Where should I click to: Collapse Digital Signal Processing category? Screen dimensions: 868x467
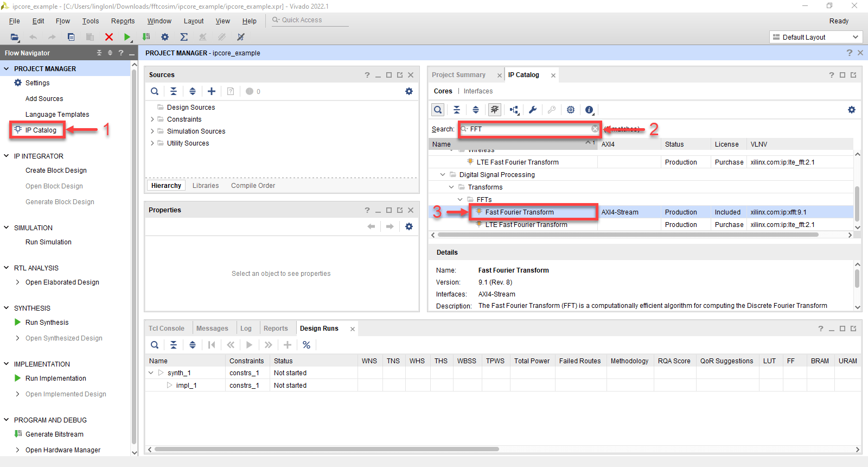(x=443, y=174)
